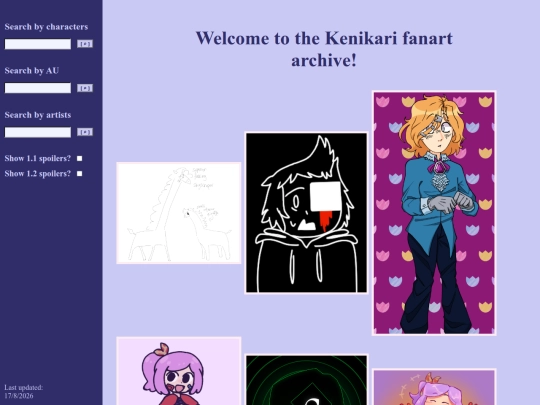View the orange-haired character on tulip background
The image size is (540, 405).
tap(434, 213)
